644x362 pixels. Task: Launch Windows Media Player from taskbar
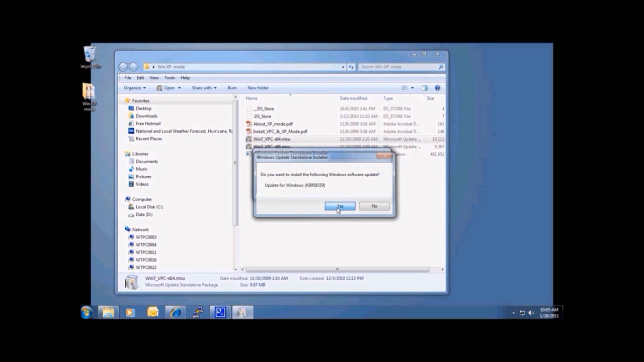(130, 312)
